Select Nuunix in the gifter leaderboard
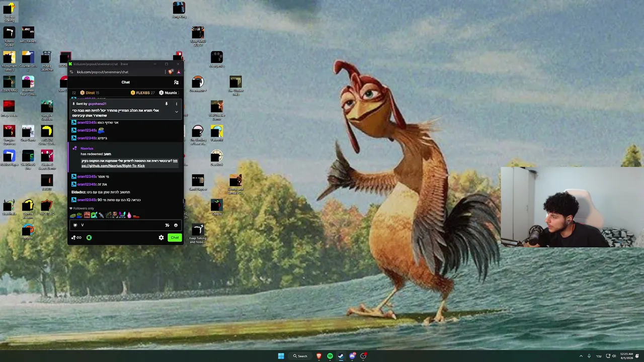 (x=169, y=93)
